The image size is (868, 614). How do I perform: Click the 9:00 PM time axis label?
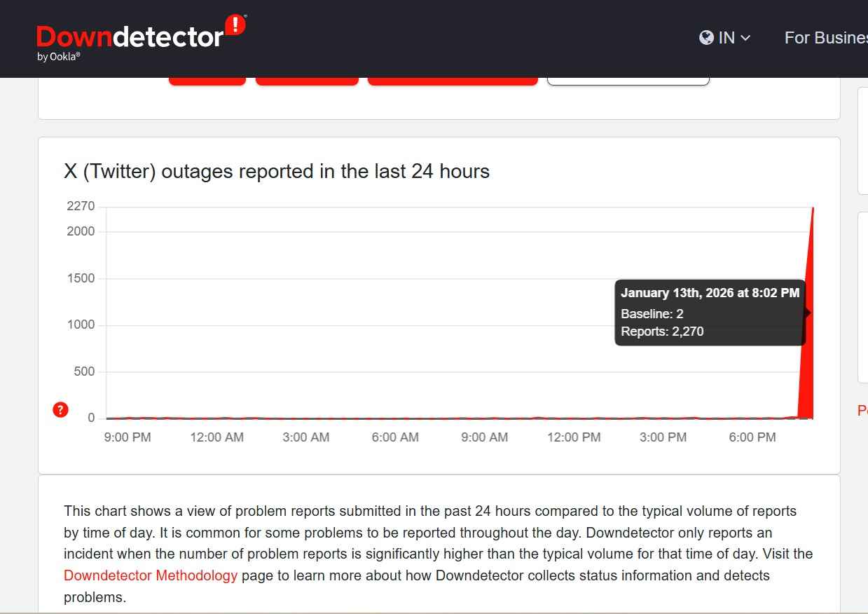tap(128, 437)
